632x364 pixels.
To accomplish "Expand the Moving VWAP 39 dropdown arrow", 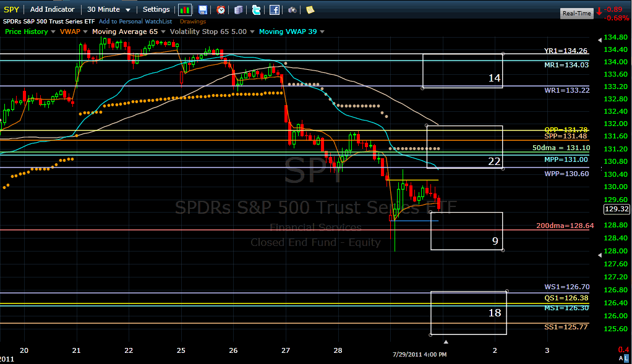I will (322, 32).
